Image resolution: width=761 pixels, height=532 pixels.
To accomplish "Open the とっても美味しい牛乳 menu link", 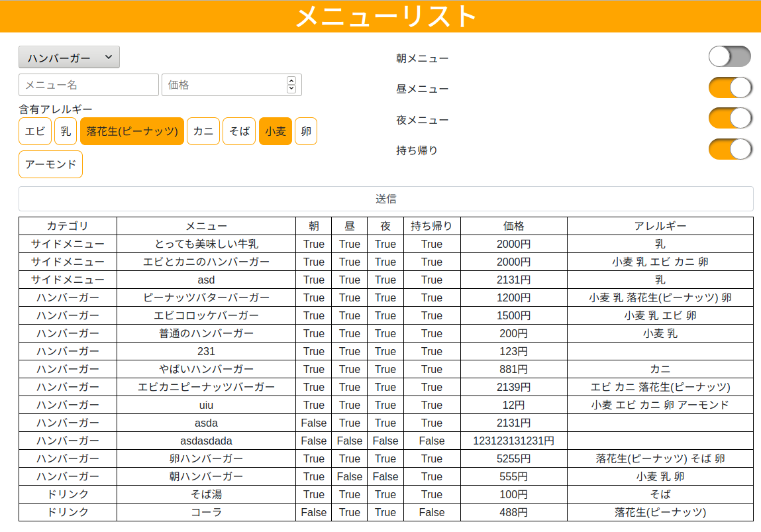I will 205,244.
